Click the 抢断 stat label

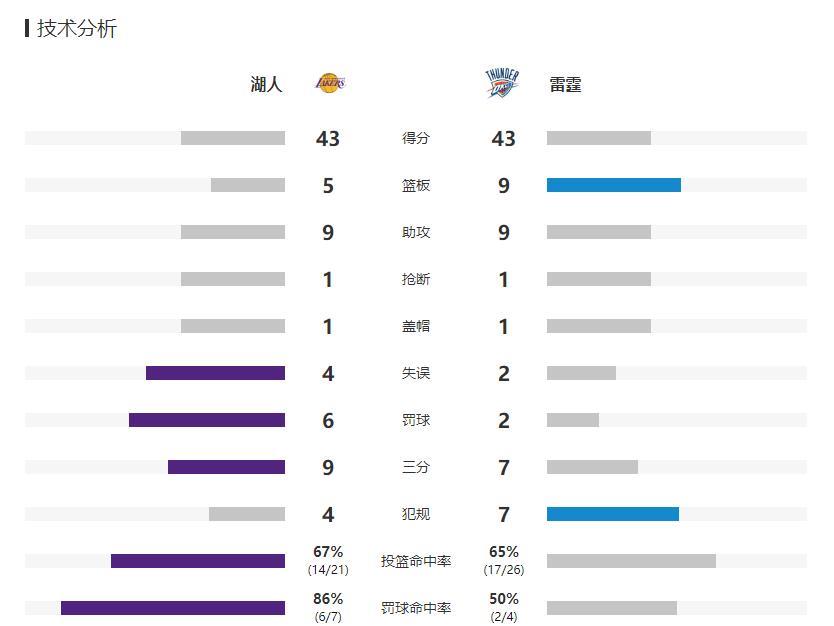click(415, 279)
